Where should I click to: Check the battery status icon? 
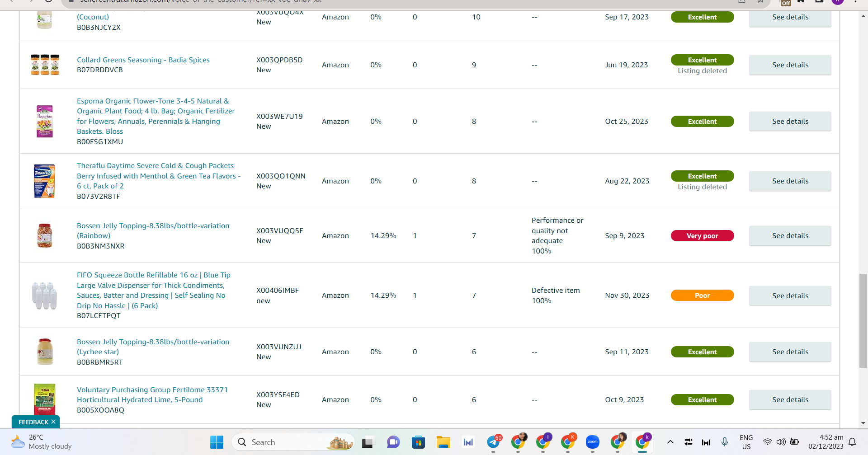point(795,442)
